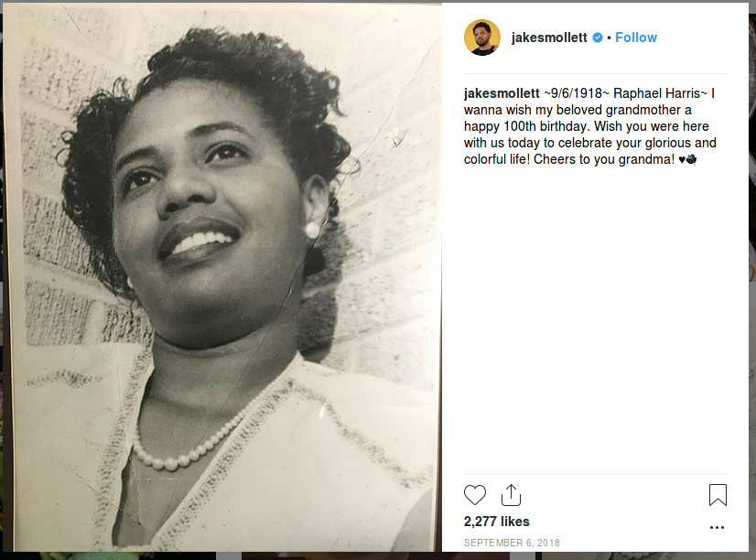Click the black heart emoji in caption
Viewport: 756px width, 560px height.
coord(682,159)
